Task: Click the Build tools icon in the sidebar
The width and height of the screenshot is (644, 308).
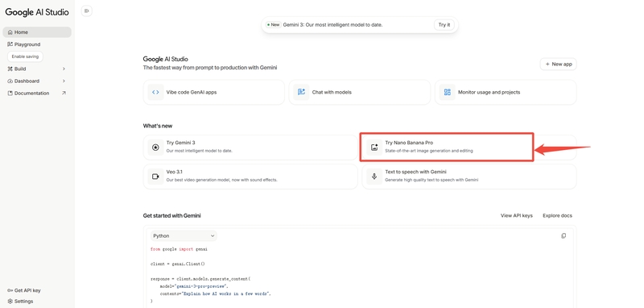Action: point(10,69)
